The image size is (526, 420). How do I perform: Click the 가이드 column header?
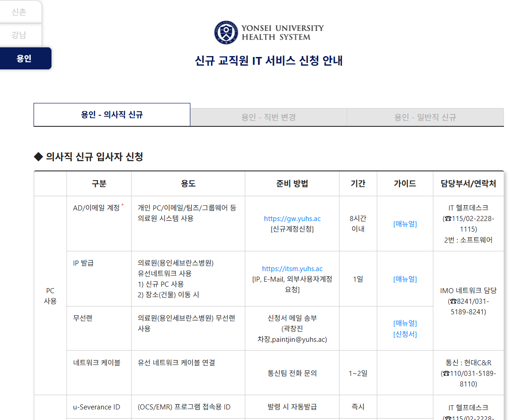click(x=405, y=184)
